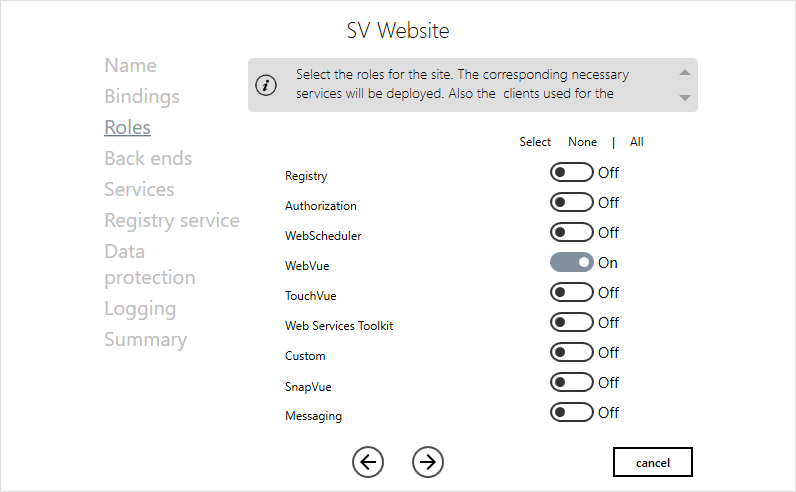The image size is (796, 492).
Task: Enable the WebScheduler toggle switch
Action: pyautogui.click(x=571, y=233)
